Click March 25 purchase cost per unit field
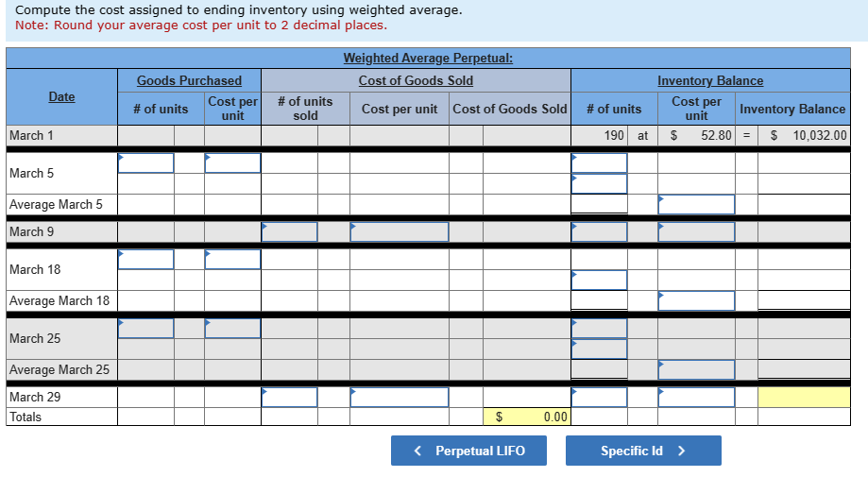Screen dimensions: 868x477 point(232,328)
